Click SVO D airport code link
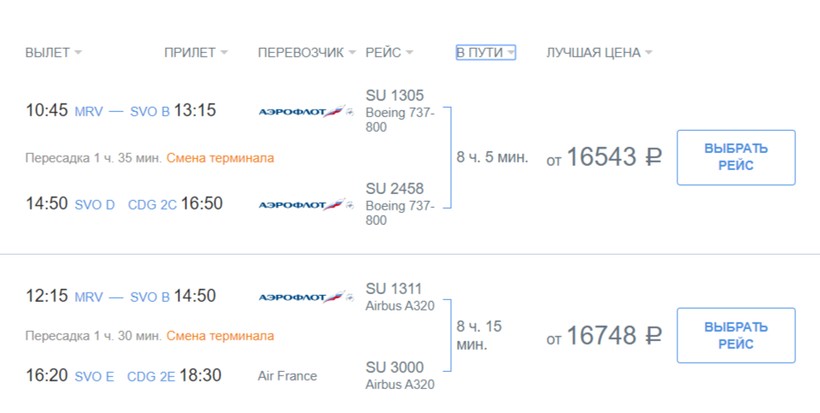Screen dimensions: 820x413 pyautogui.click(x=95, y=205)
